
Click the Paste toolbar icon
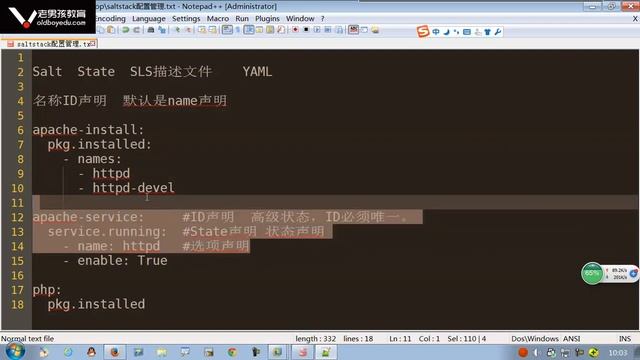111,30
